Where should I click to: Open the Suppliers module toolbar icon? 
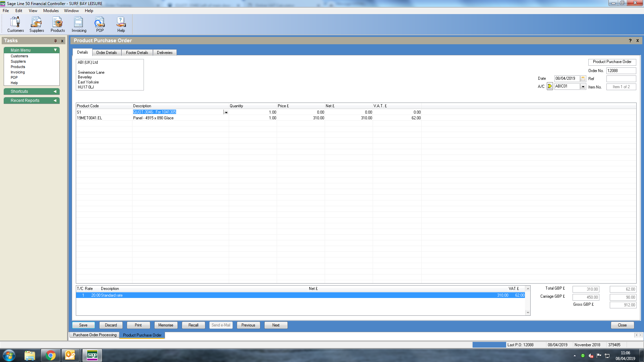(37, 24)
